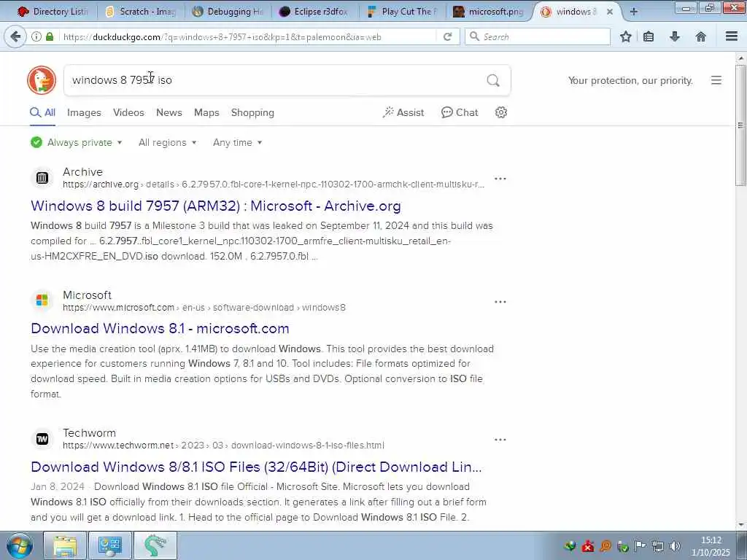Submit search with the magnifier icon
This screenshot has height=560, width=747.
click(x=493, y=80)
